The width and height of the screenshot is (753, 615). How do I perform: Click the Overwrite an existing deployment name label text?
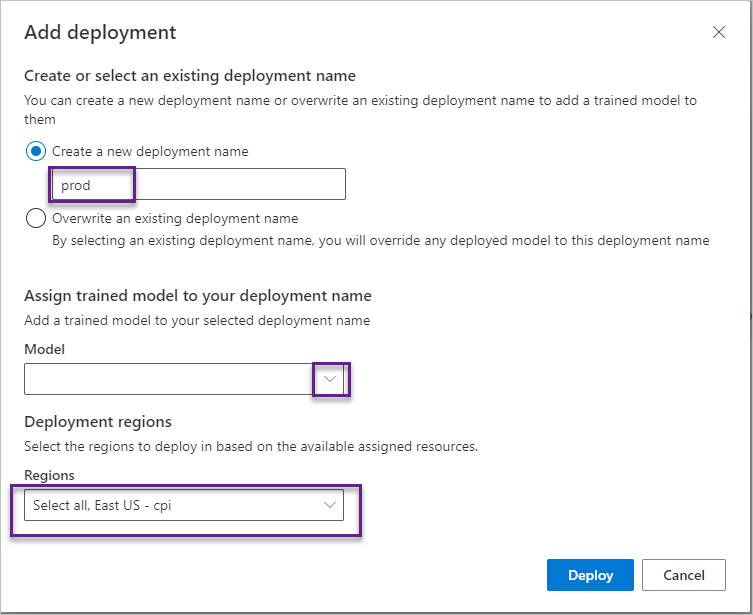pos(175,218)
